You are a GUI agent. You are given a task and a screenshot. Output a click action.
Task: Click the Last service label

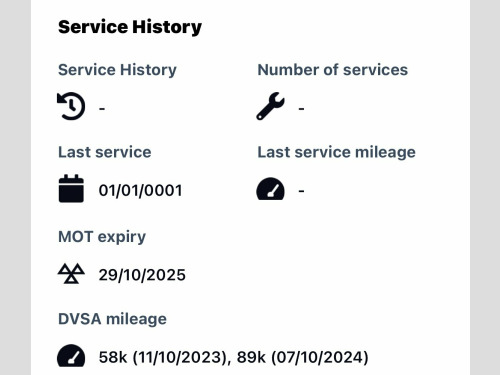[105, 152]
